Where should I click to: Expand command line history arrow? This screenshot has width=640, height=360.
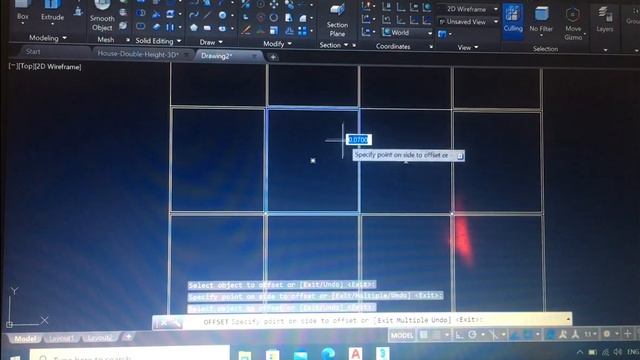pyautogui.click(x=569, y=319)
